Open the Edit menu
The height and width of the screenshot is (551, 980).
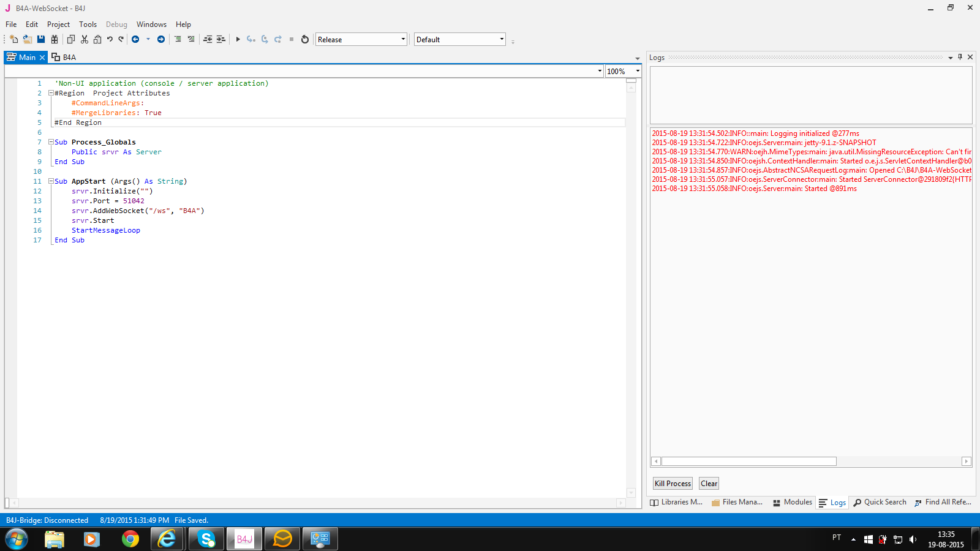point(32,24)
